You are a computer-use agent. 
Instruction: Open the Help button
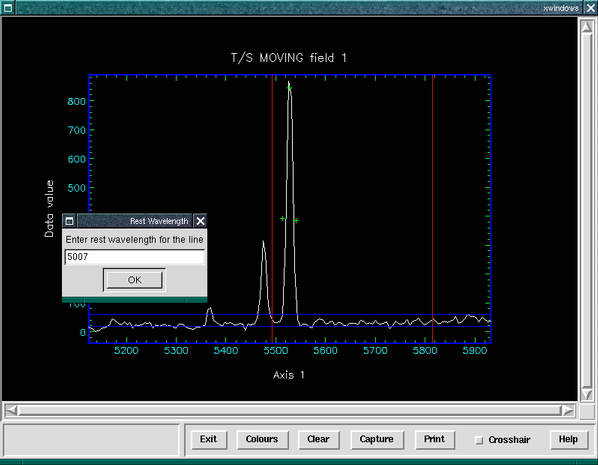click(568, 439)
